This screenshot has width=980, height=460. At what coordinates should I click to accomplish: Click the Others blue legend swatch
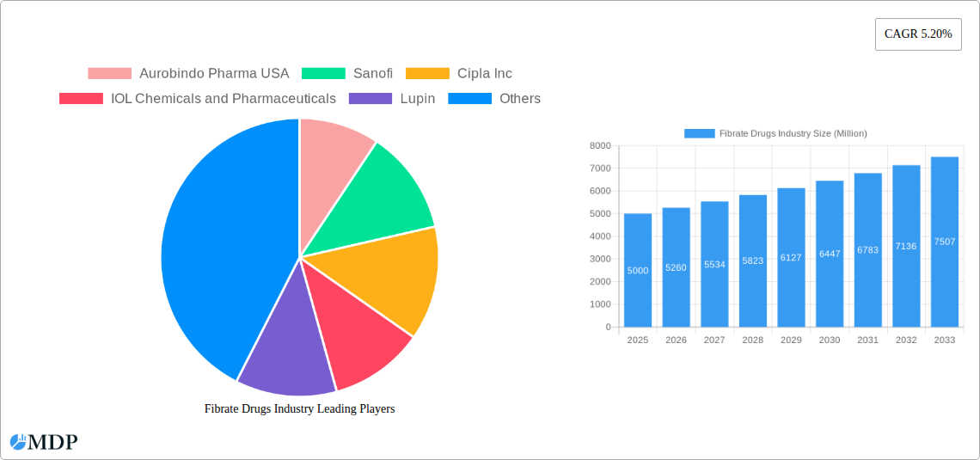(470, 99)
